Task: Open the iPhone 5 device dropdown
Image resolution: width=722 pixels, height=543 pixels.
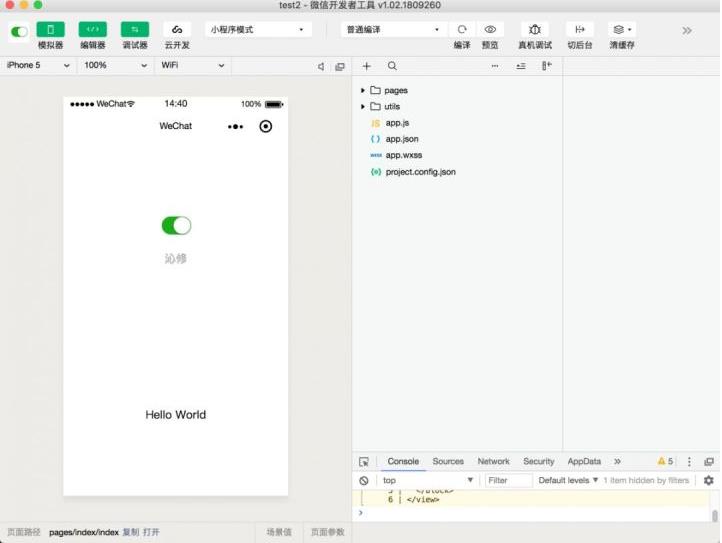Action: pyautogui.click(x=38, y=66)
